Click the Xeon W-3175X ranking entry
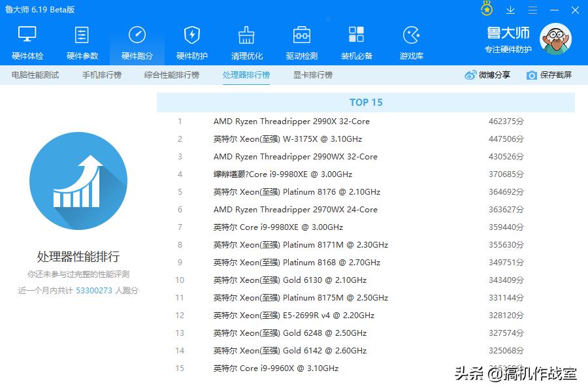This screenshot has height=392, width=588. [x=287, y=139]
